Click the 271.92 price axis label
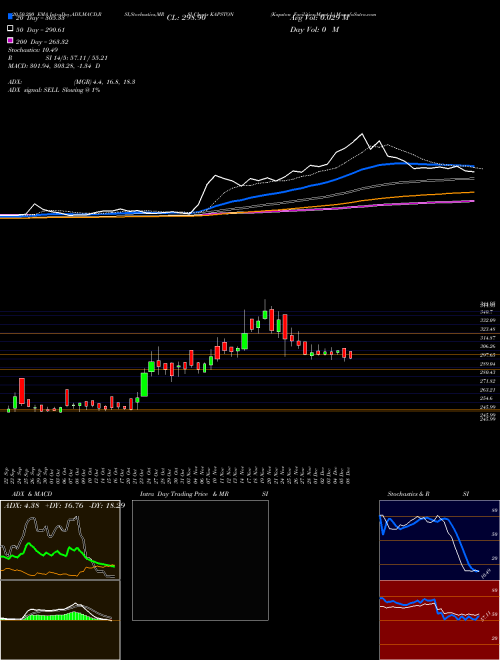Image resolution: width=500 pixels, height=660 pixels. tap(489, 381)
